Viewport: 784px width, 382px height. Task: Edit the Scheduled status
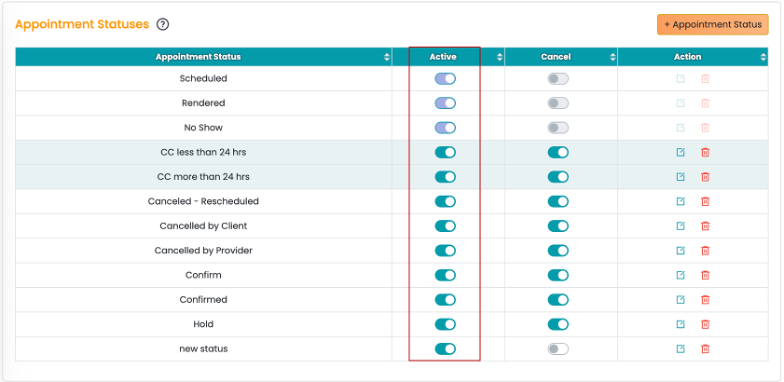pos(680,78)
